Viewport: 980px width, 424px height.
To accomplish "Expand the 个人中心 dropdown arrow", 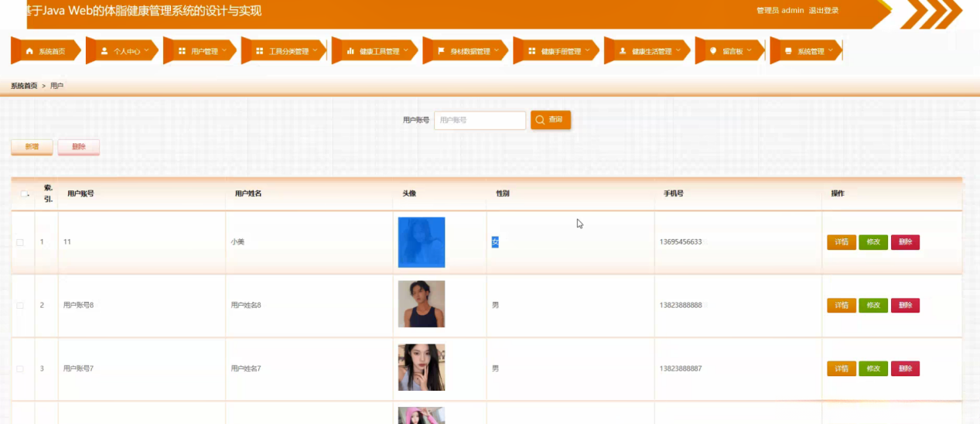I will click(x=146, y=51).
